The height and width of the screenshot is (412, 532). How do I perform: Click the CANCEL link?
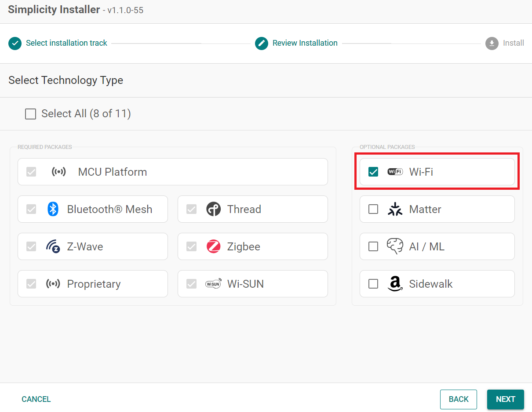coord(36,399)
